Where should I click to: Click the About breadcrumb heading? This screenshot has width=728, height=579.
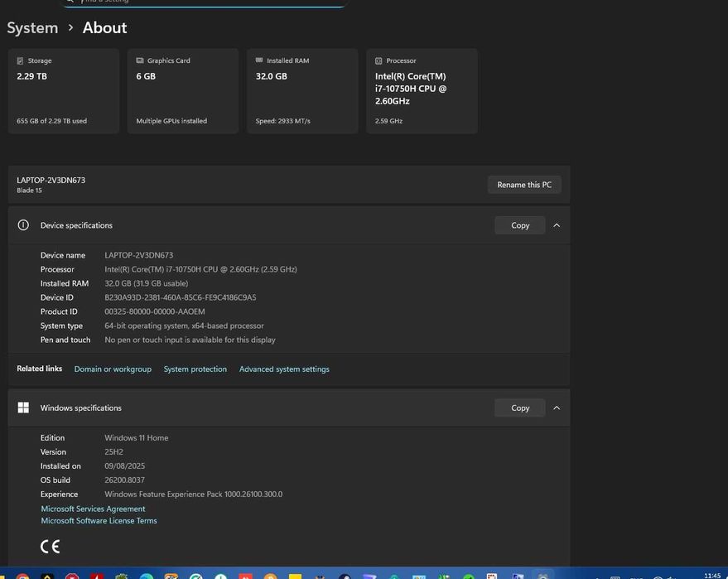pyautogui.click(x=104, y=28)
